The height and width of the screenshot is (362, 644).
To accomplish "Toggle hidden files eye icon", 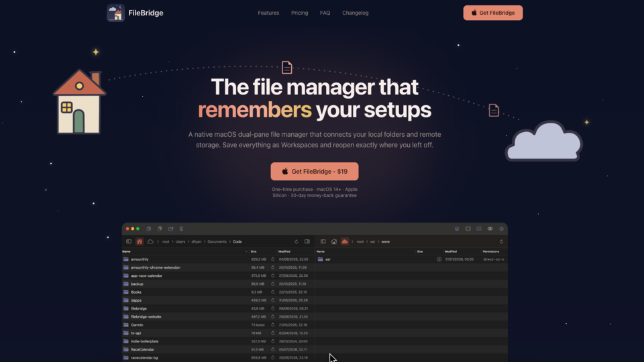I will click(490, 229).
